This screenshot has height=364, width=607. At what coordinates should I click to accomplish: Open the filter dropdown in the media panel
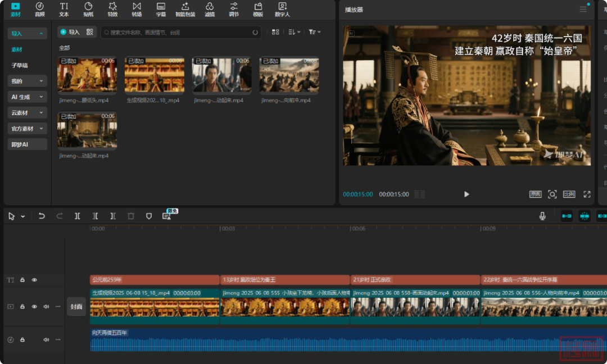click(x=314, y=32)
